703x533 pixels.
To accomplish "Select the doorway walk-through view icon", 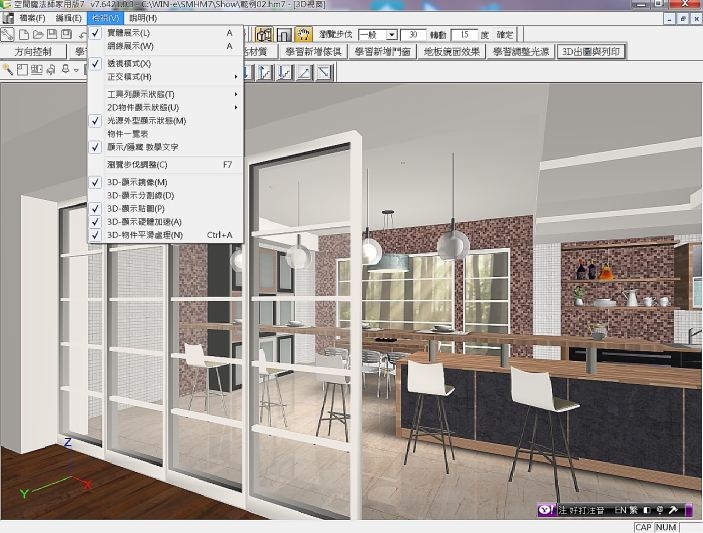I will tap(284, 35).
